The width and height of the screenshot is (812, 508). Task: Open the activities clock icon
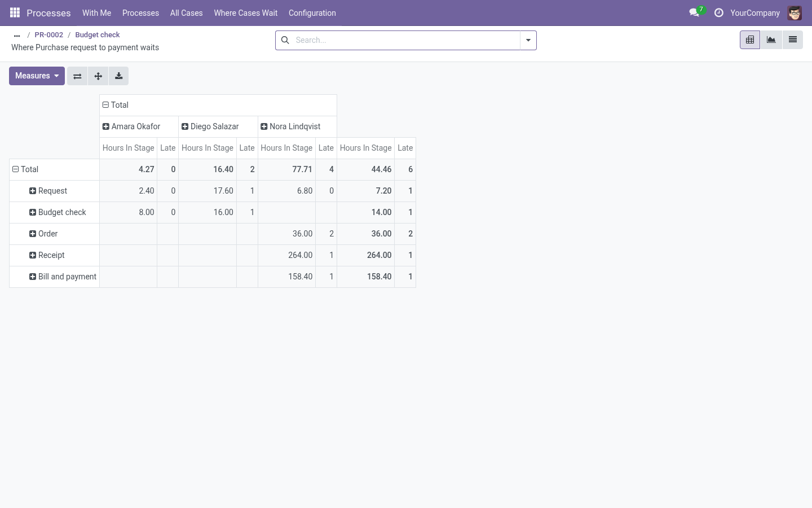point(718,12)
